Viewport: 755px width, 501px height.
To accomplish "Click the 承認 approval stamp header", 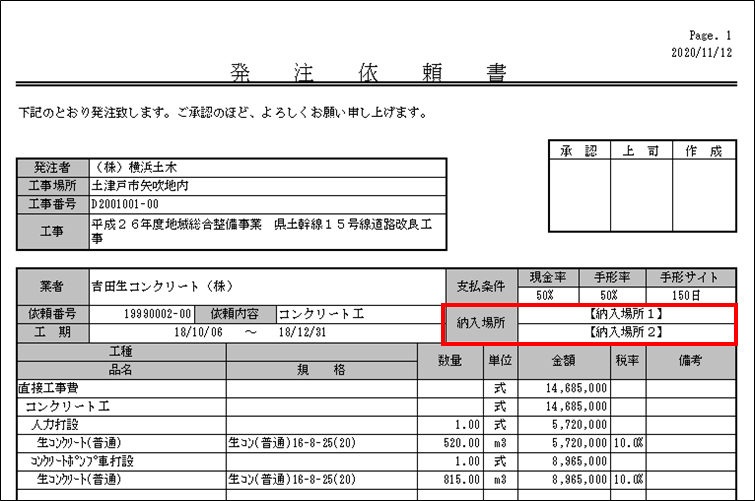I will pyautogui.click(x=578, y=151).
